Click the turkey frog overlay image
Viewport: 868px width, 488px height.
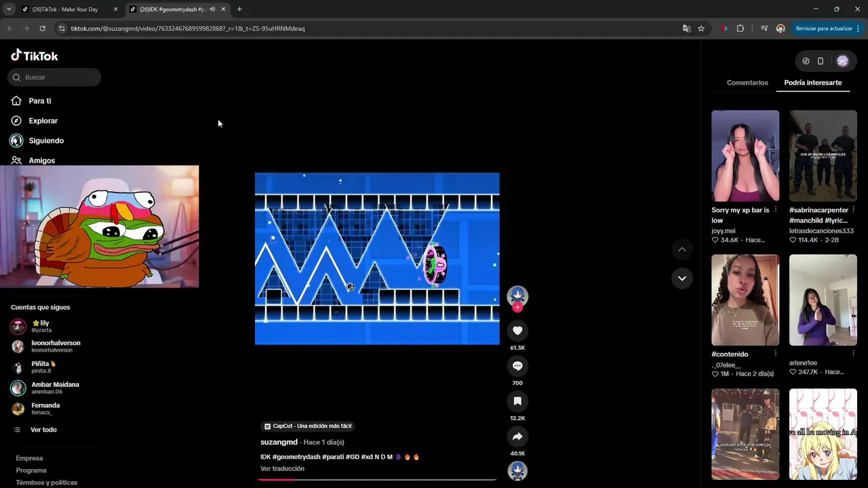click(100, 226)
